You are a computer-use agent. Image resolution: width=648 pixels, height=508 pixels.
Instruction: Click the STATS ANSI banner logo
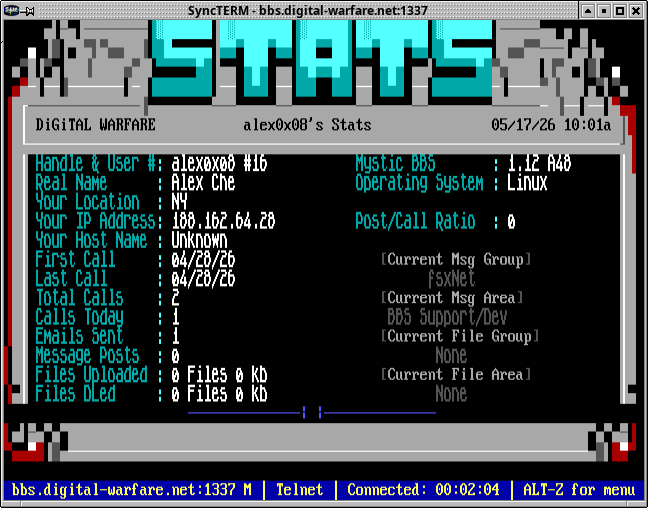coord(322,60)
